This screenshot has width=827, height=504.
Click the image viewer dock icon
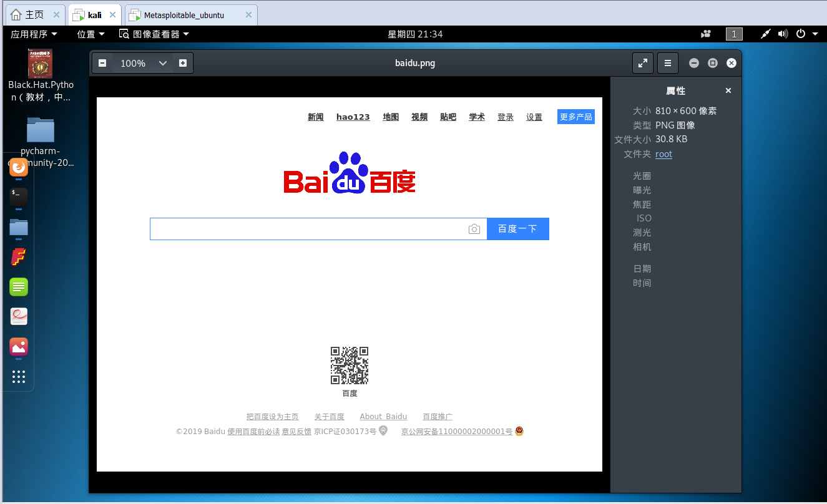(19, 346)
